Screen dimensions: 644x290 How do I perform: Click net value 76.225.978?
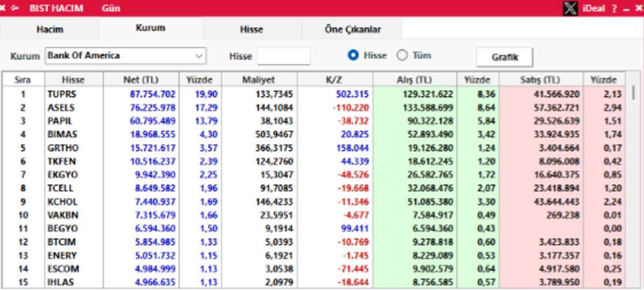click(152, 108)
